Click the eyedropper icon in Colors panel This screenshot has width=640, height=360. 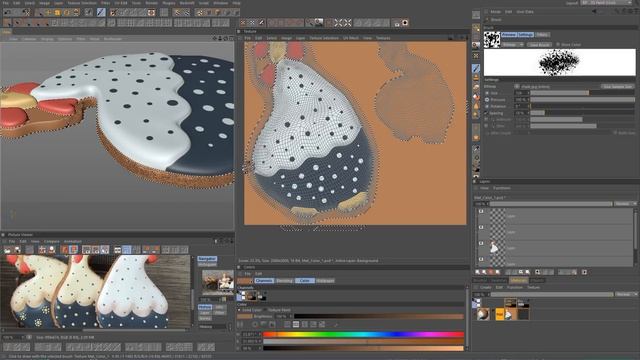pos(336,324)
